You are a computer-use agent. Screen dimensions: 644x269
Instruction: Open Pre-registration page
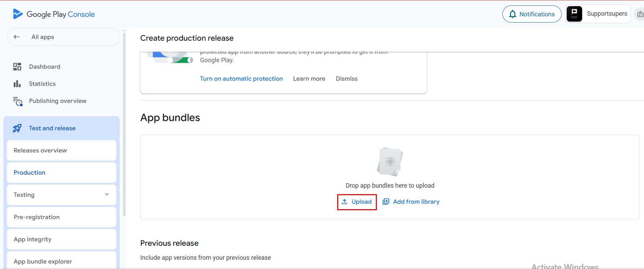(x=37, y=217)
